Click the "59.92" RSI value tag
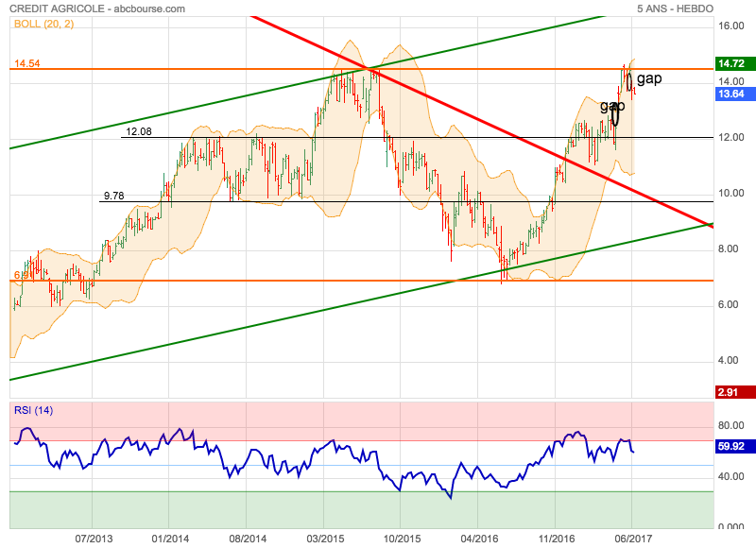The image size is (756, 548). [735, 446]
